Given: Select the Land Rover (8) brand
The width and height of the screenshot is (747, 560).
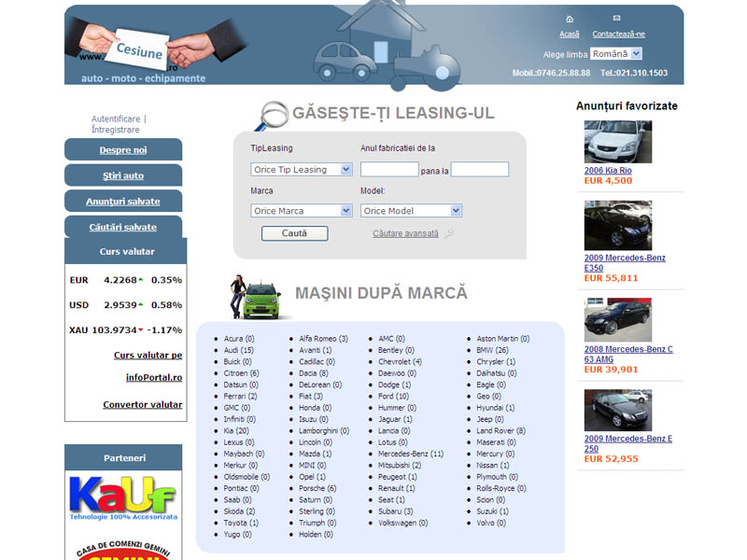Looking at the screenshot, I should [501, 430].
